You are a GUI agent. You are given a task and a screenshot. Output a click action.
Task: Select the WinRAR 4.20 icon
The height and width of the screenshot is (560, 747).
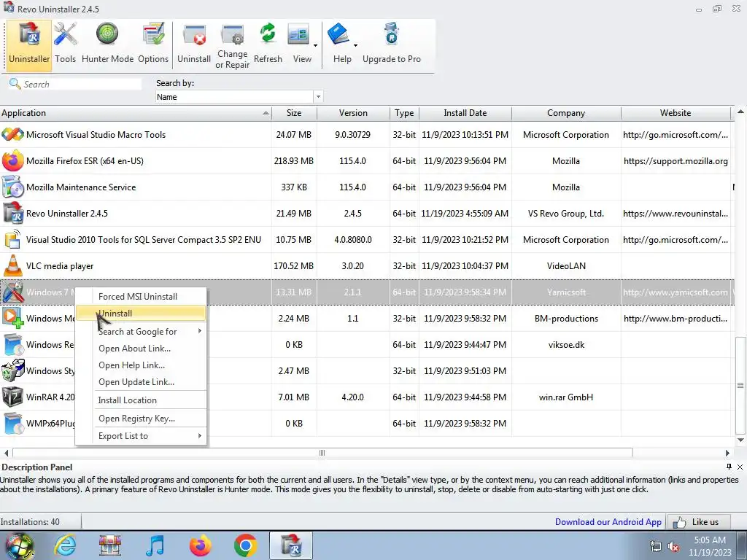12,397
